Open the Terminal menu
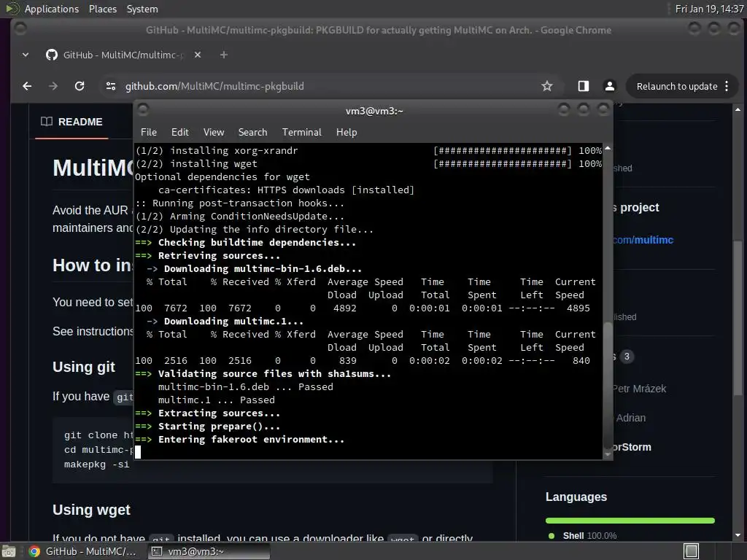The height and width of the screenshot is (560, 747). pyautogui.click(x=301, y=133)
